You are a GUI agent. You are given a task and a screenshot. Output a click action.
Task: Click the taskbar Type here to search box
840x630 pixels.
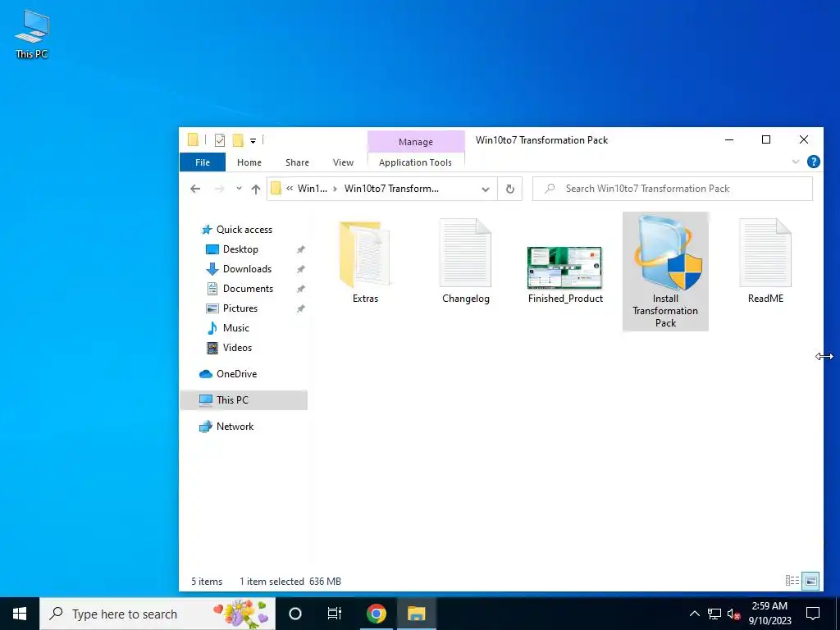tap(157, 614)
